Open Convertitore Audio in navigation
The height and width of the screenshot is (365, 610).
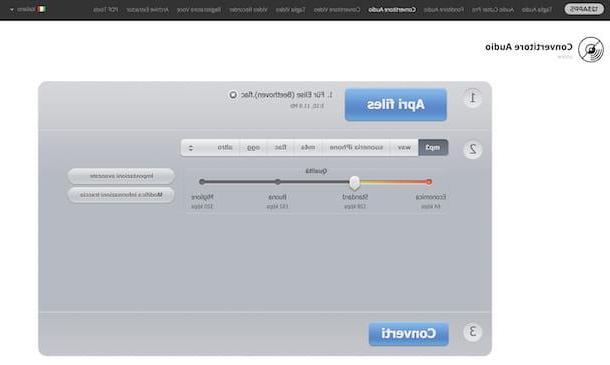[x=392, y=9]
